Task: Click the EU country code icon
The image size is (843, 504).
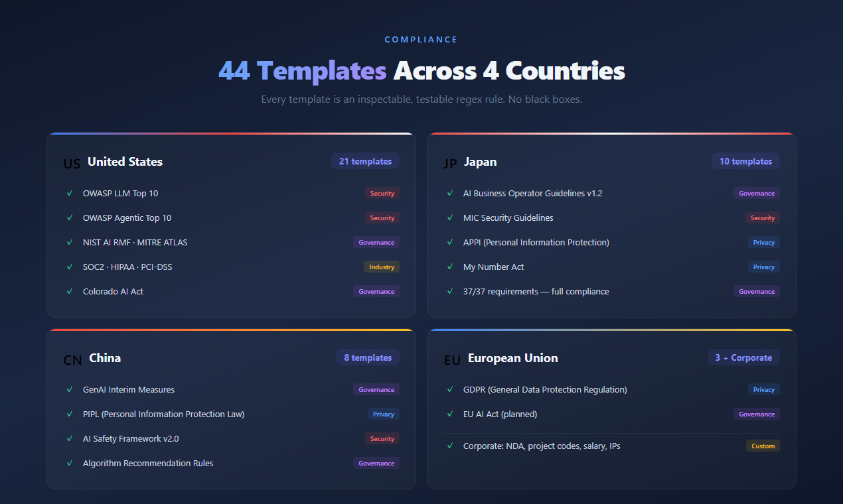Action: click(x=451, y=359)
